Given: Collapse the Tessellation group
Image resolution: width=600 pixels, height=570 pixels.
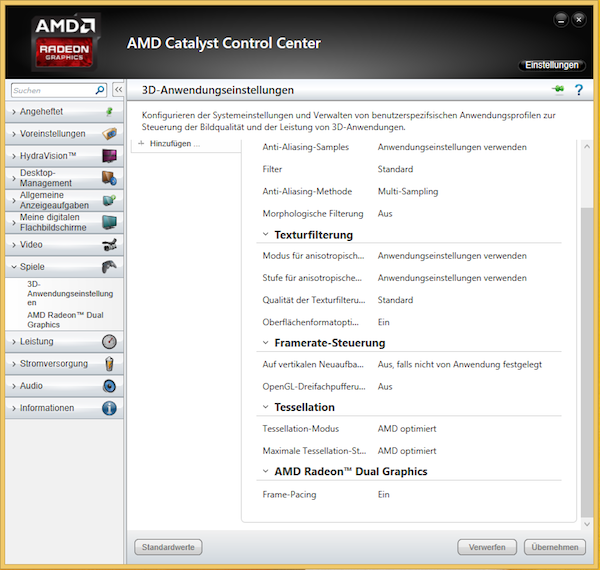Looking at the screenshot, I should pyautogui.click(x=266, y=407).
